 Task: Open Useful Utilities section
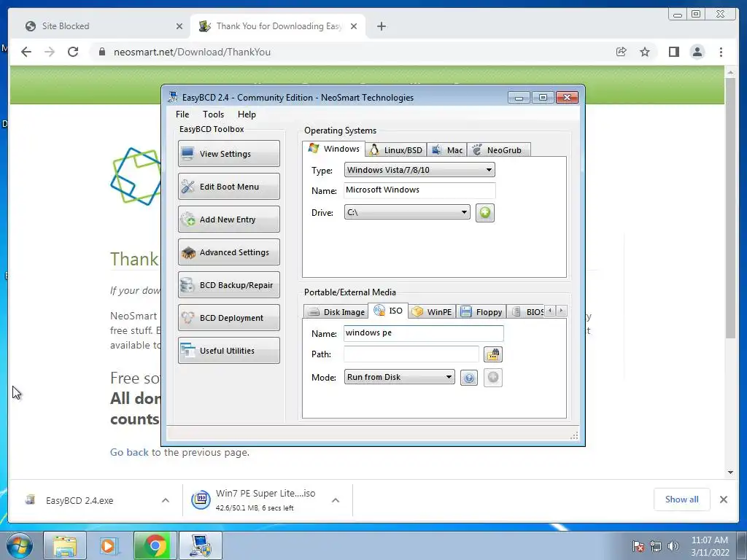click(228, 351)
